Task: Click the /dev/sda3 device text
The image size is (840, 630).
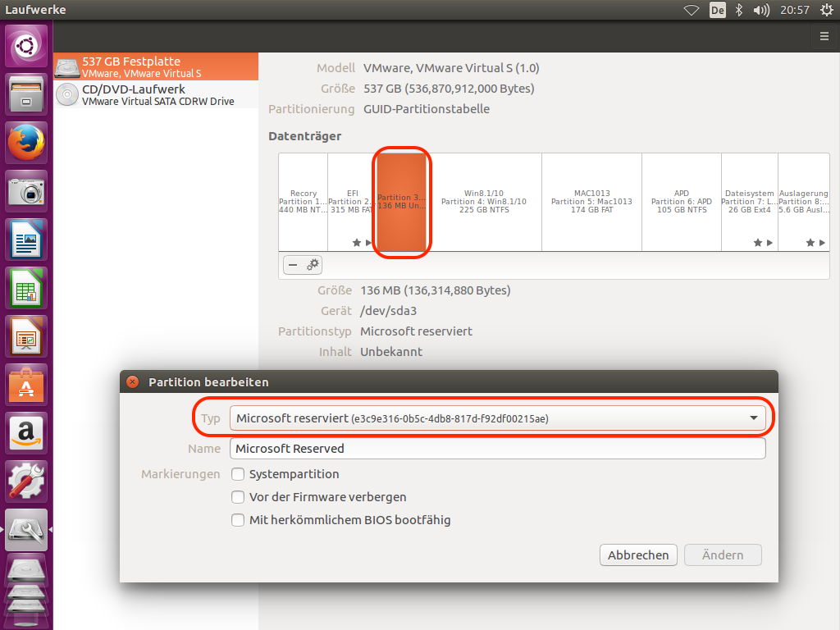Action: [388, 311]
